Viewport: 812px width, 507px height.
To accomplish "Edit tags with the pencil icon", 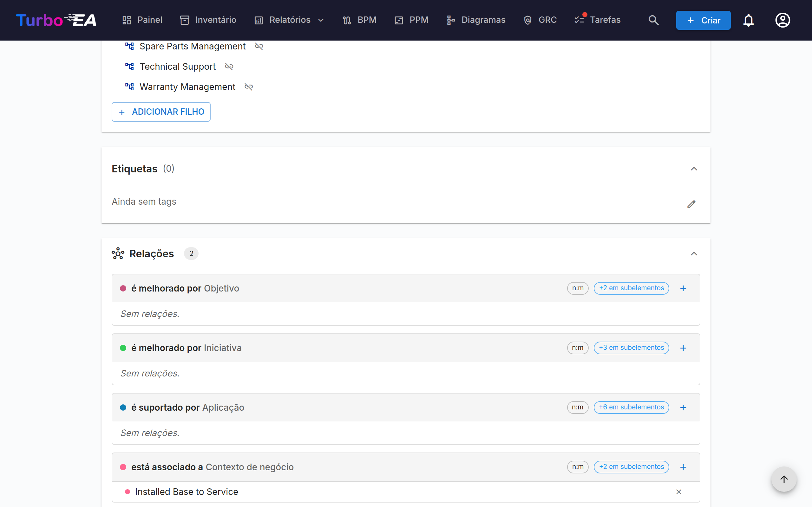I will [x=691, y=204].
